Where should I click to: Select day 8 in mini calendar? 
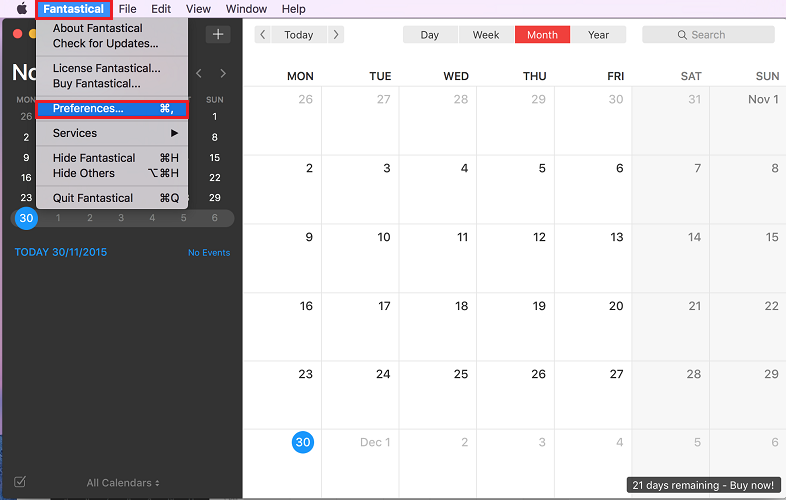pos(215,137)
